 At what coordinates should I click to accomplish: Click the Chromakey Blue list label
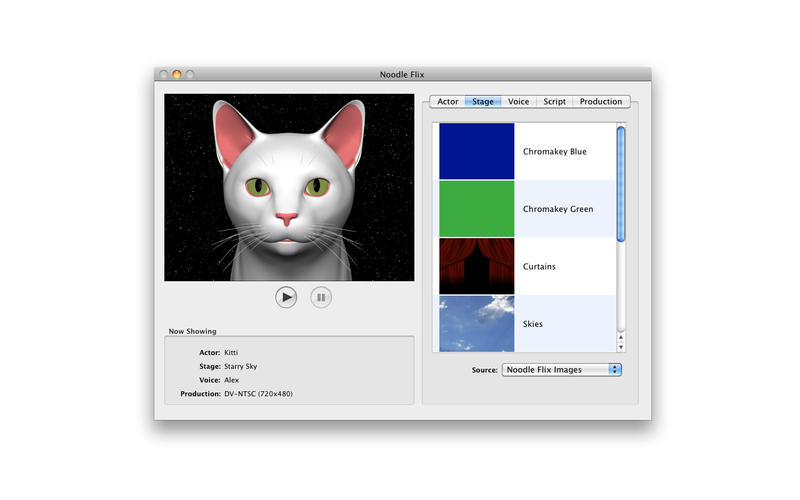[x=554, y=152]
